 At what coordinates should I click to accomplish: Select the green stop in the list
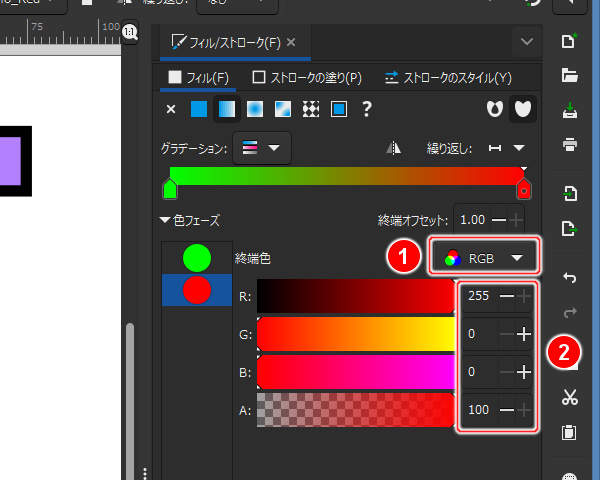pyautogui.click(x=197, y=258)
